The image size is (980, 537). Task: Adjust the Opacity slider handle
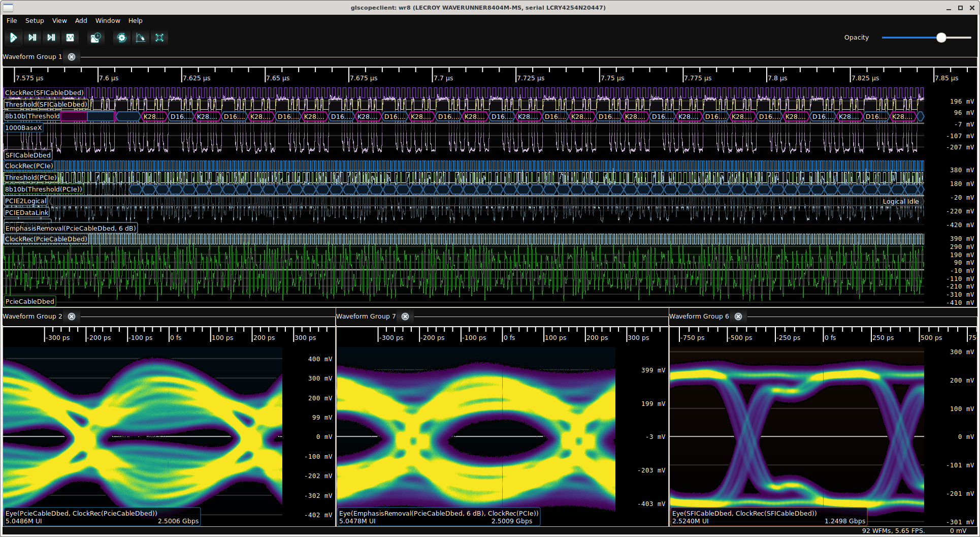[941, 38]
